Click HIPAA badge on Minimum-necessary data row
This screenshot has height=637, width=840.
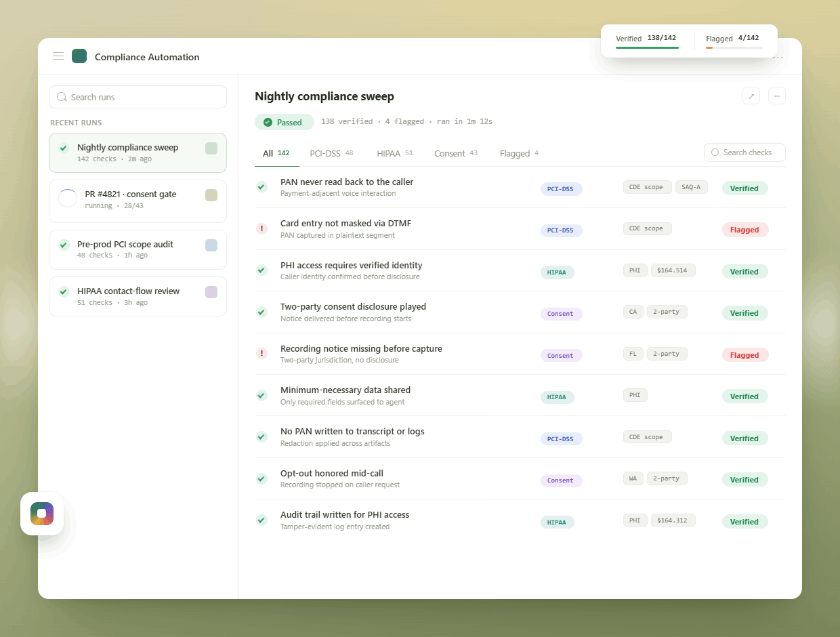[x=557, y=397]
